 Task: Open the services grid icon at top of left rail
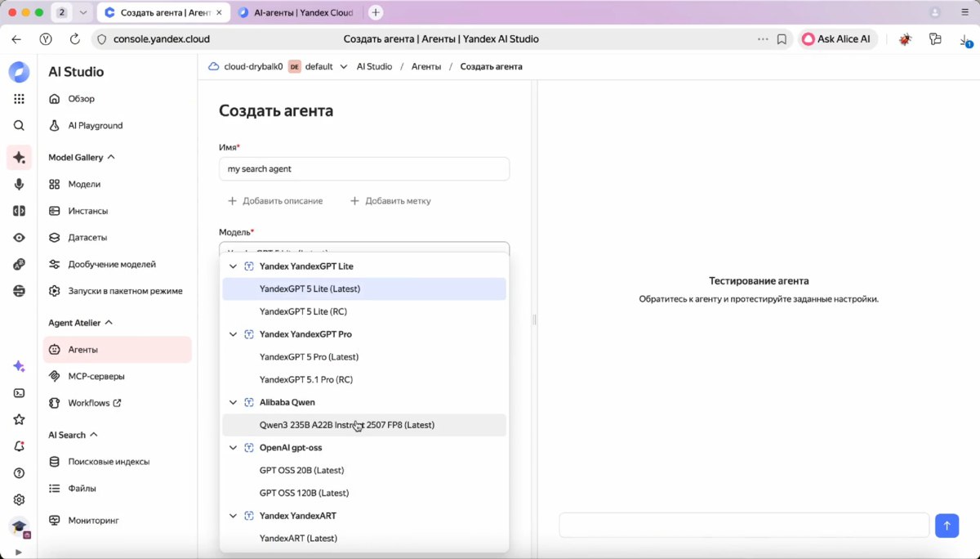[20, 98]
